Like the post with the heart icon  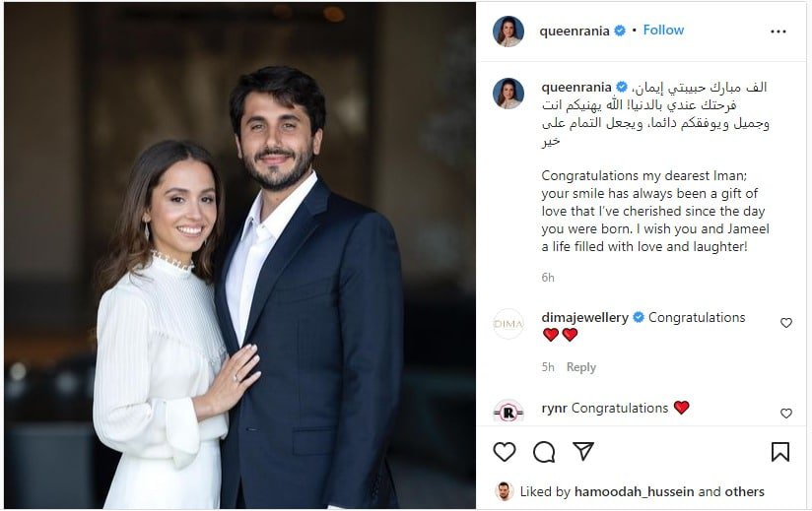click(x=505, y=451)
